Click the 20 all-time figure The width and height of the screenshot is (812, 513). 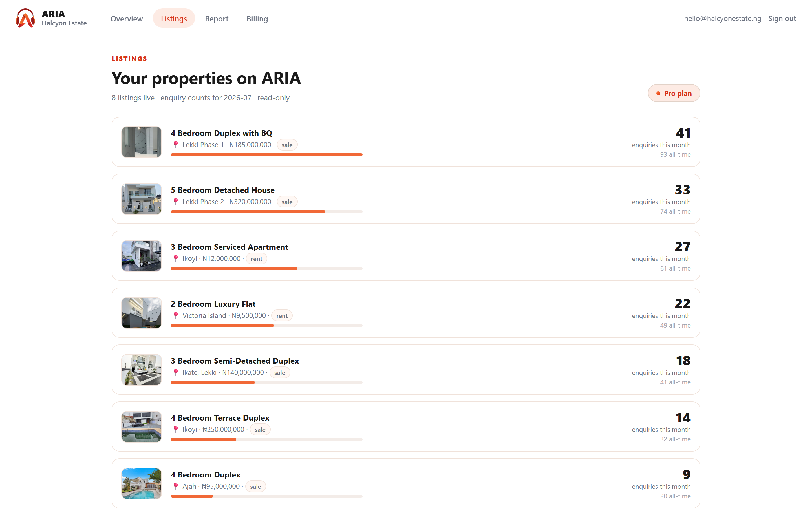click(x=675, y=496)
